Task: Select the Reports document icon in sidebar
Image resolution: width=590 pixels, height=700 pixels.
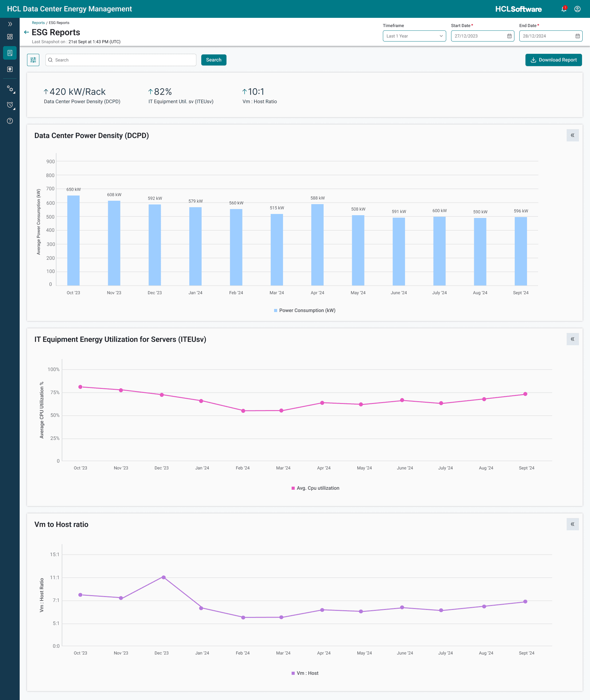Action: point(10,53)
